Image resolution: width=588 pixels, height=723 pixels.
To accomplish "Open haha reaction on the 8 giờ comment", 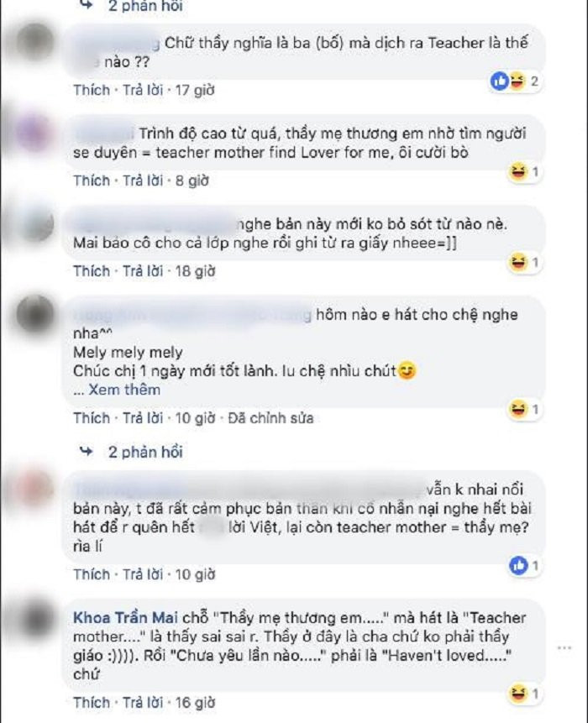I will pos(523,172).
